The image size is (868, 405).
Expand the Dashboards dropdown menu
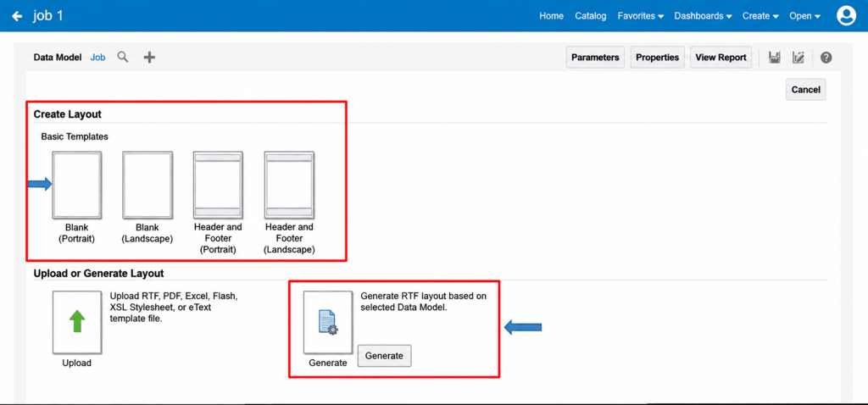703,16
